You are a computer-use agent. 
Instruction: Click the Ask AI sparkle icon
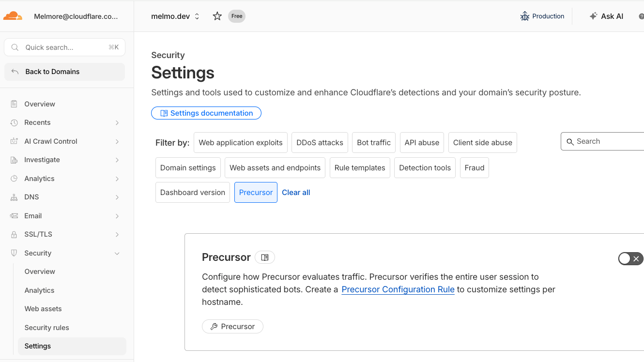pyautogui.click(x=593, y=16)
